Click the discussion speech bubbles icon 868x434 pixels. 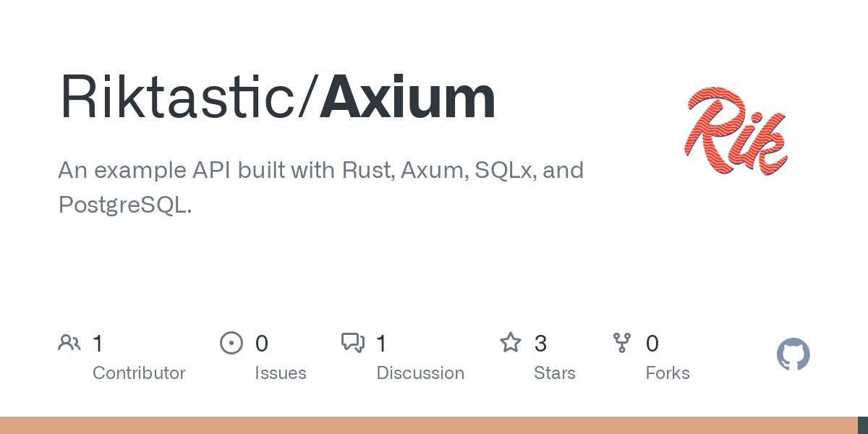point(353,342)
